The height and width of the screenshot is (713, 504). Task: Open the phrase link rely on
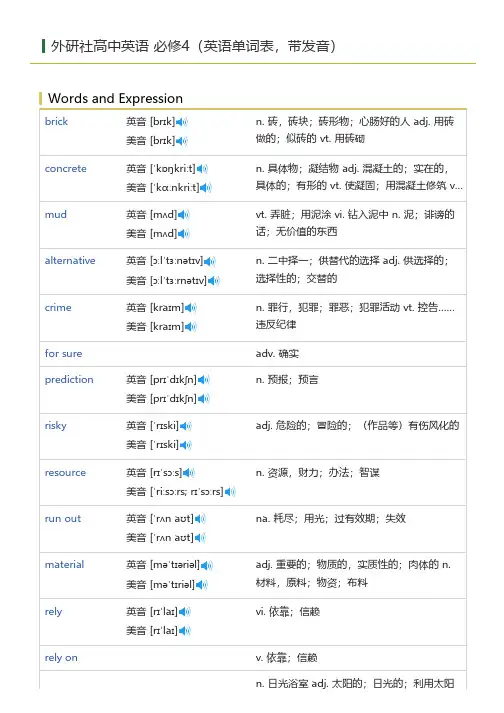pos(61,658)
